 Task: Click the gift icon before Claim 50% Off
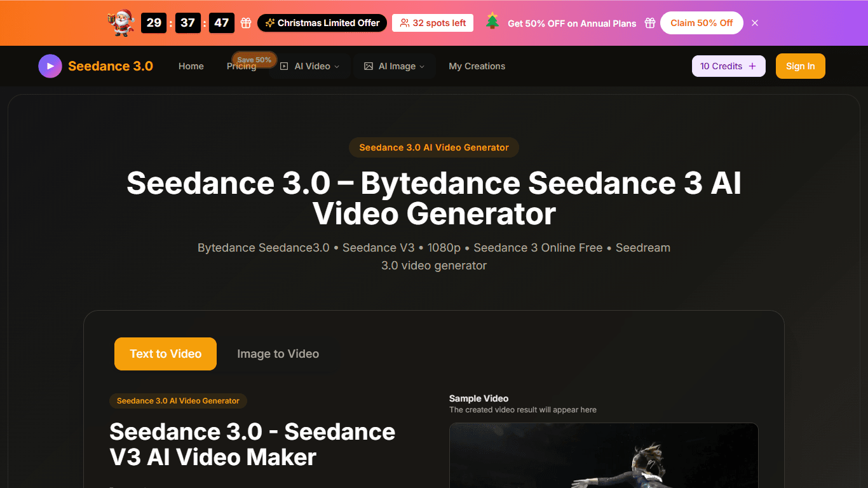coord(649,23)
